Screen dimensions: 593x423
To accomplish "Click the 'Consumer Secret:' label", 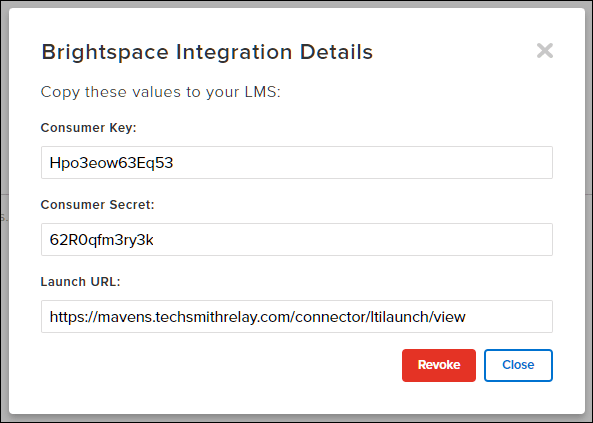I will (x=98, y=205).
